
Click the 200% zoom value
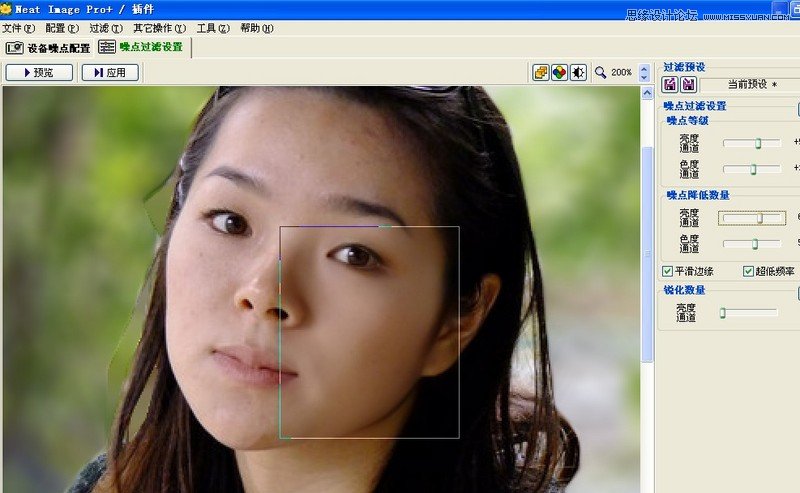[x=621, y=72]
